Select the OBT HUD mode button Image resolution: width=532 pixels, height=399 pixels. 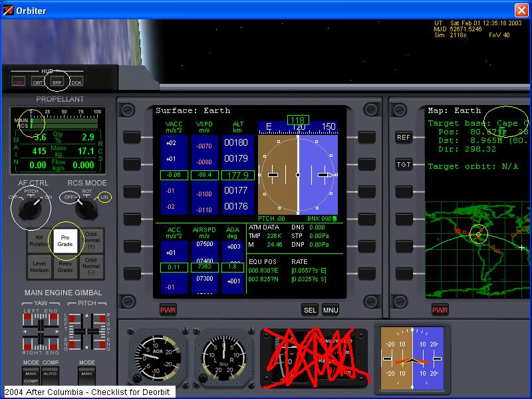[x=38, y=82]
